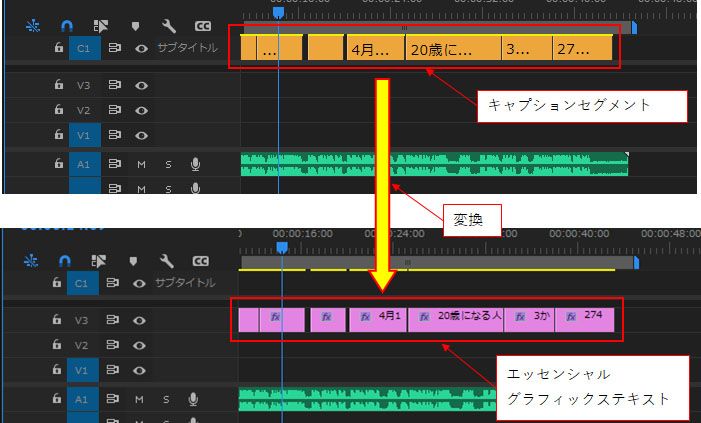This screenshot has height=423, width=701.
Task: Click ruler timecode 00:00:40:00 in lower timeline
Action: (x=579, y=233)
